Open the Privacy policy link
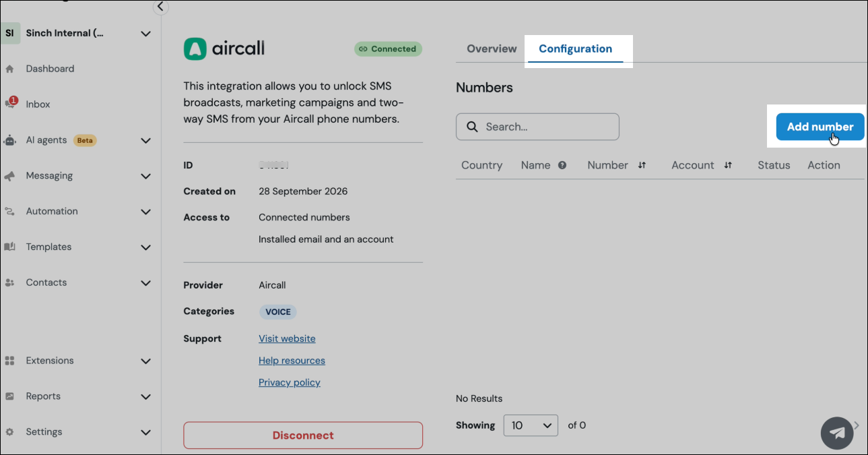This screenshot has width=868, height=455. (x=290, y=382)
